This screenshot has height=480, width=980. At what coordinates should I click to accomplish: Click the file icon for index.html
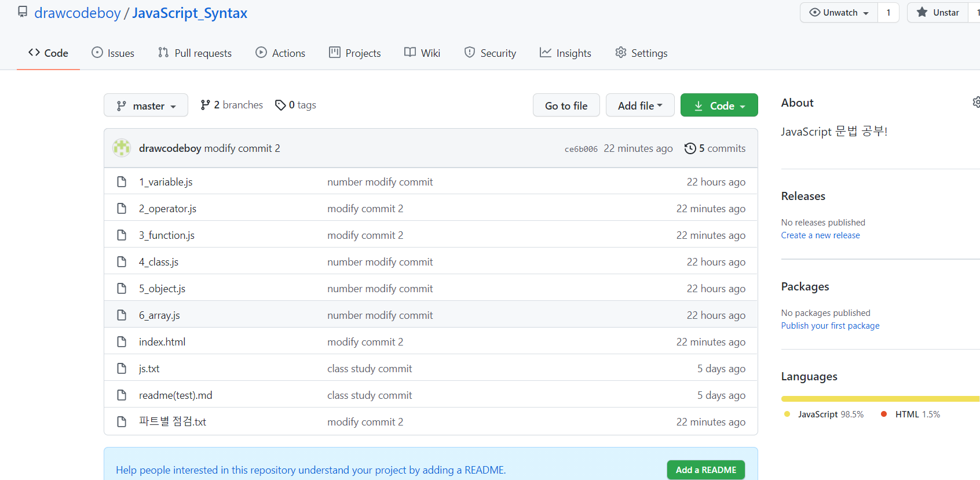tap(122, 342)
